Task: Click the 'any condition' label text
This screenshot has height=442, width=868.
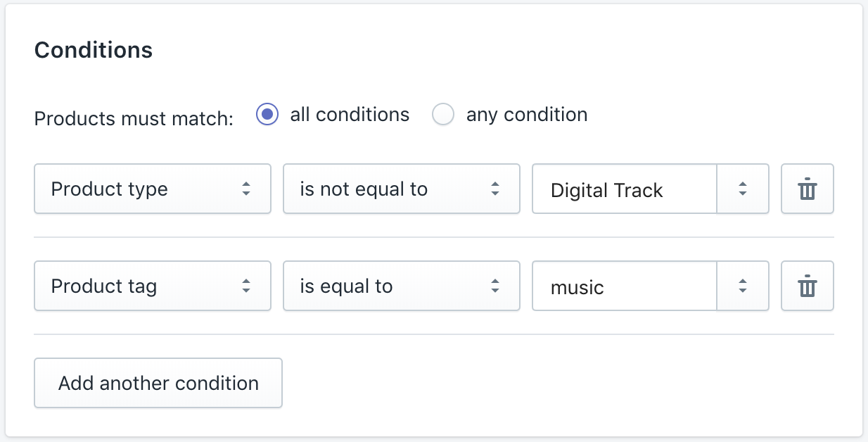Action: (527, 114)
